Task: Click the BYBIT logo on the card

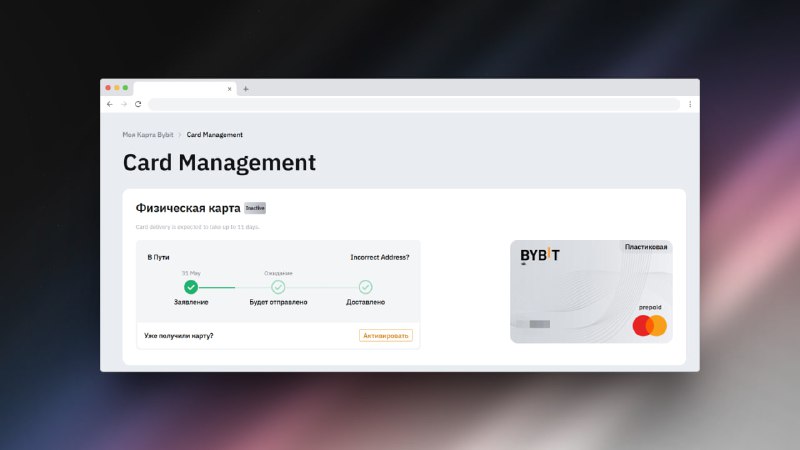Action: [x=540, y=255]
